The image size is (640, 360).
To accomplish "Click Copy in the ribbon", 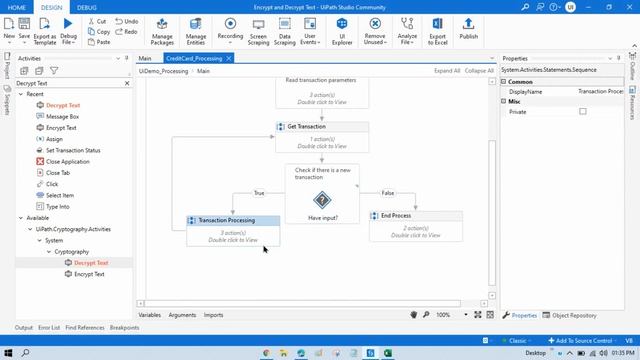I will pos(99,31).
